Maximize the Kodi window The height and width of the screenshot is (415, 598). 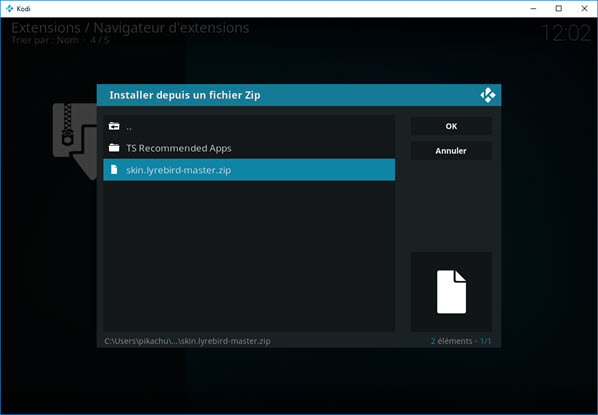tap(559, 8)
